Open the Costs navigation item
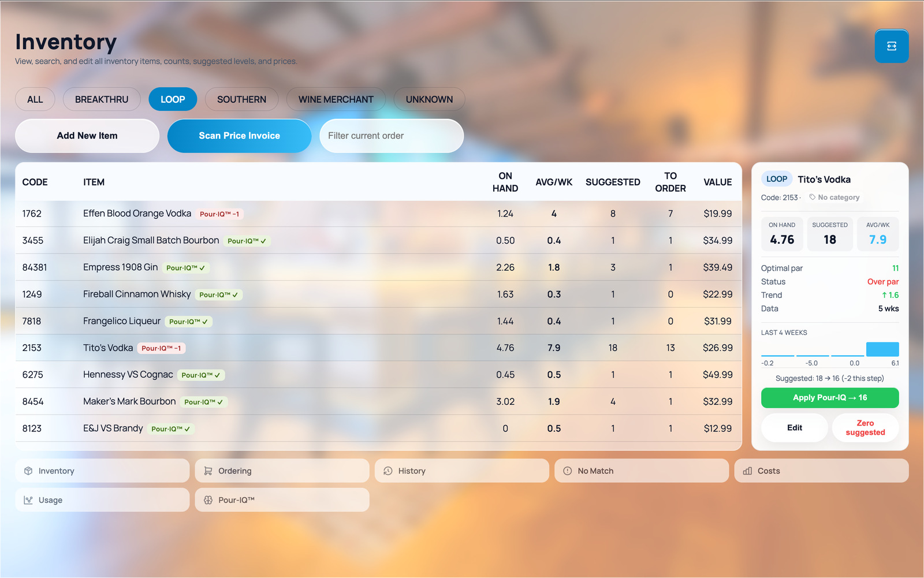Image resolution: width=924 pixels, height=578 pixels. (822, 471)
